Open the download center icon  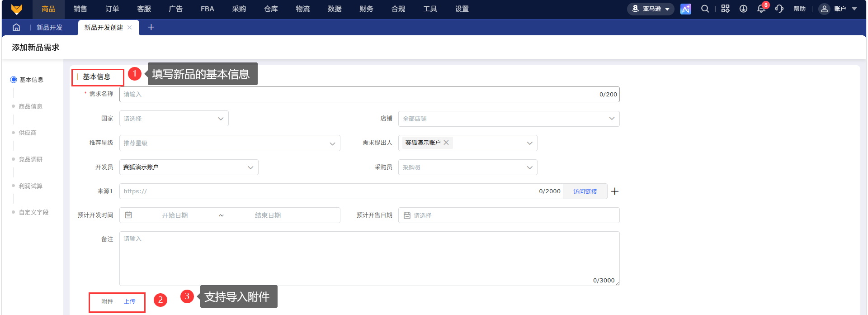743,9
